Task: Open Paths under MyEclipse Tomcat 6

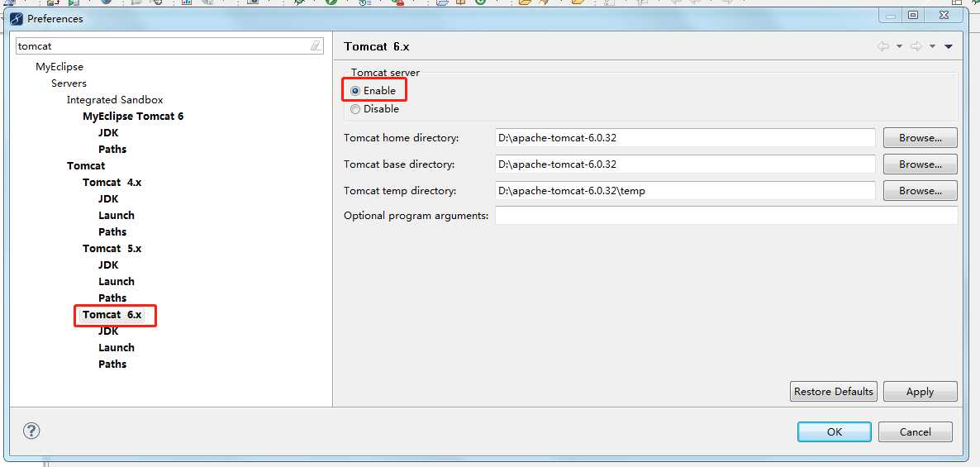Action: click(x=112, y=150)
